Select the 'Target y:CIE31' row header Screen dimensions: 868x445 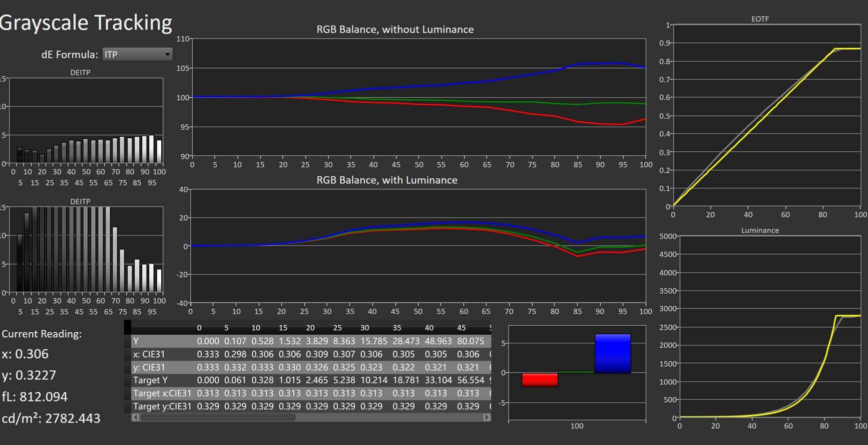162,406
